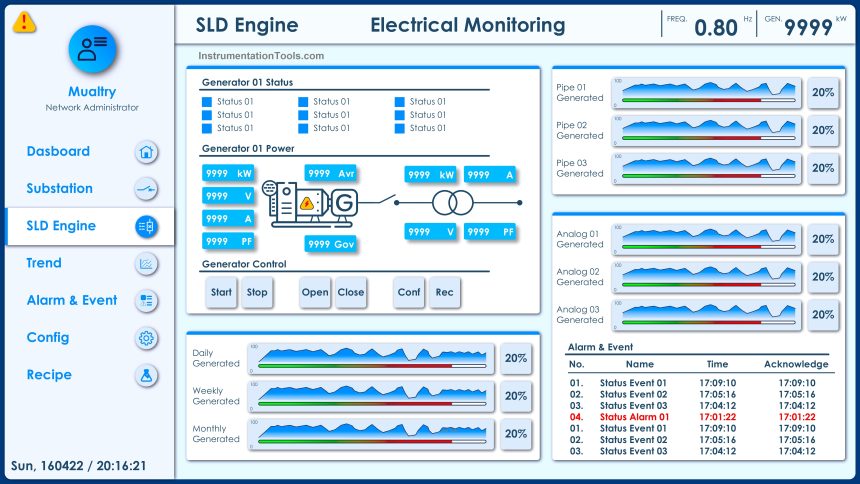
Task: Open Config gear icon
Action: point(146,338)
